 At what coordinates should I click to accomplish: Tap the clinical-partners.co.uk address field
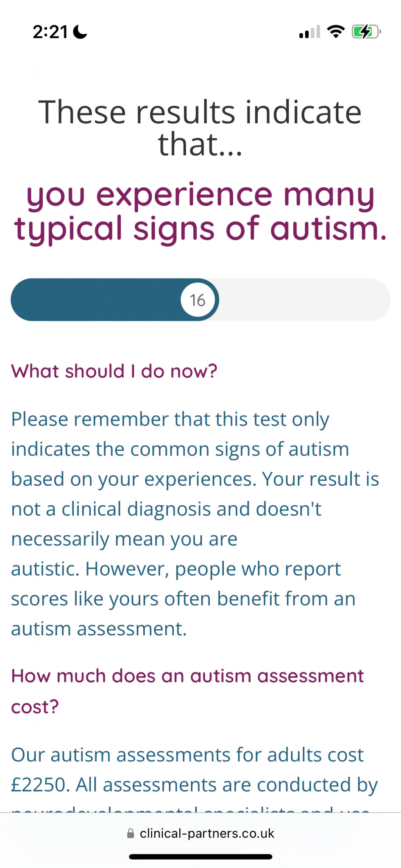207,834
